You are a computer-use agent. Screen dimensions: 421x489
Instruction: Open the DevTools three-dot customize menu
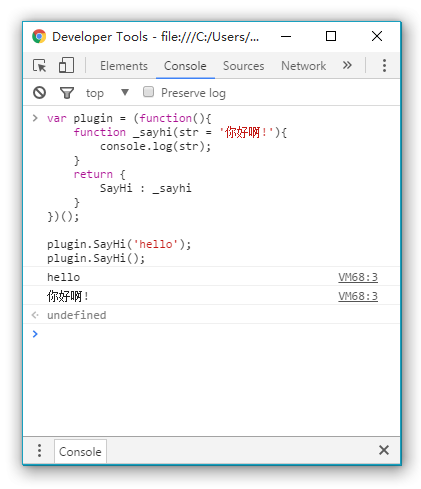(x=384, y=65)
